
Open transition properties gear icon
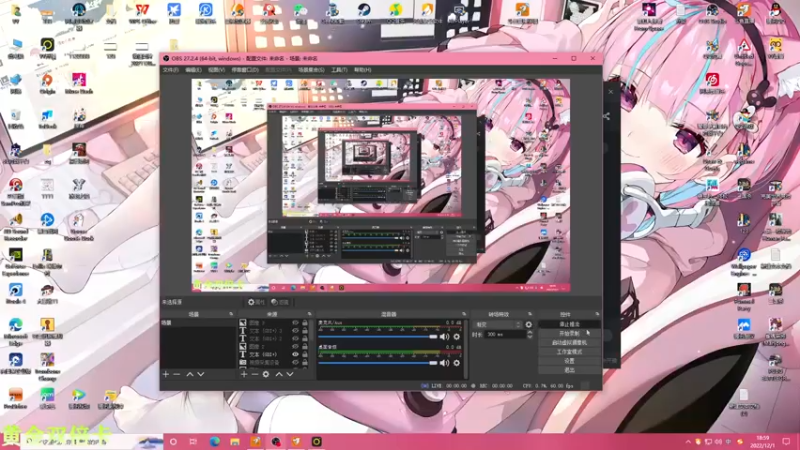click(x=529, y=324)
